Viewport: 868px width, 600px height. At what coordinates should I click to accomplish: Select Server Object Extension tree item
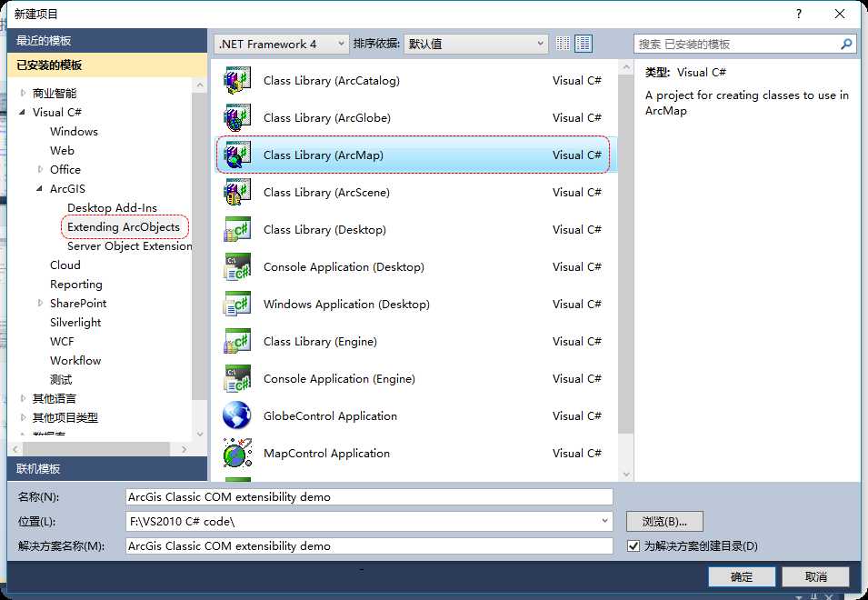(130, 245)
